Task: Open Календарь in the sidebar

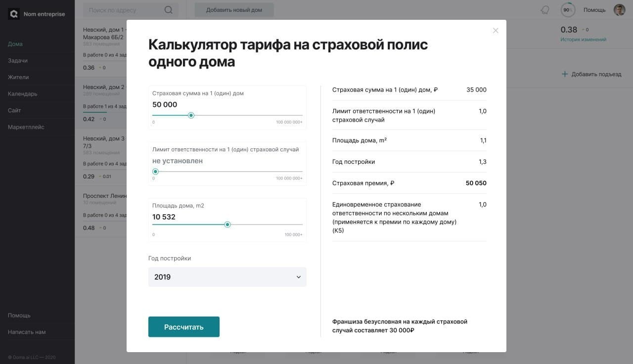Action: tap(22, 94)
